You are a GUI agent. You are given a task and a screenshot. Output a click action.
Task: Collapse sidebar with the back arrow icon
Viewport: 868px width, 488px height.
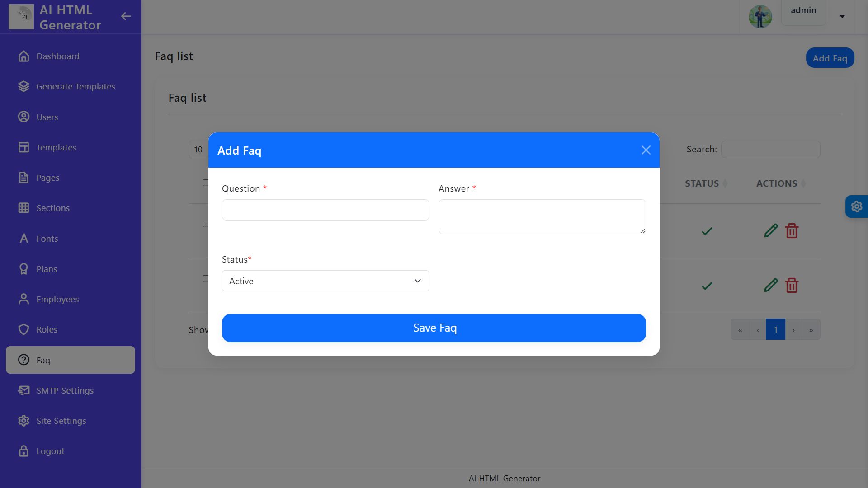coord(126,17)
